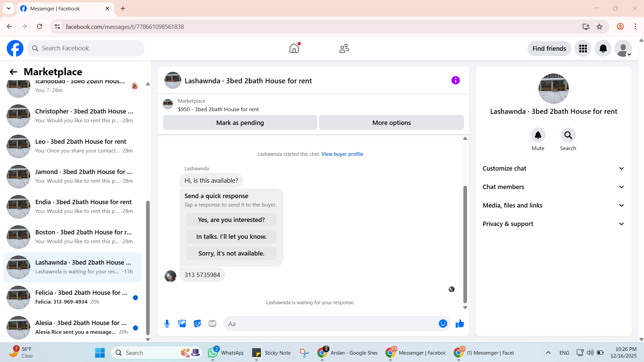Image resolution: width=644 pixels, height=362 pixels.
Task: Choose a GIF icon
Action: pos(212,324)
